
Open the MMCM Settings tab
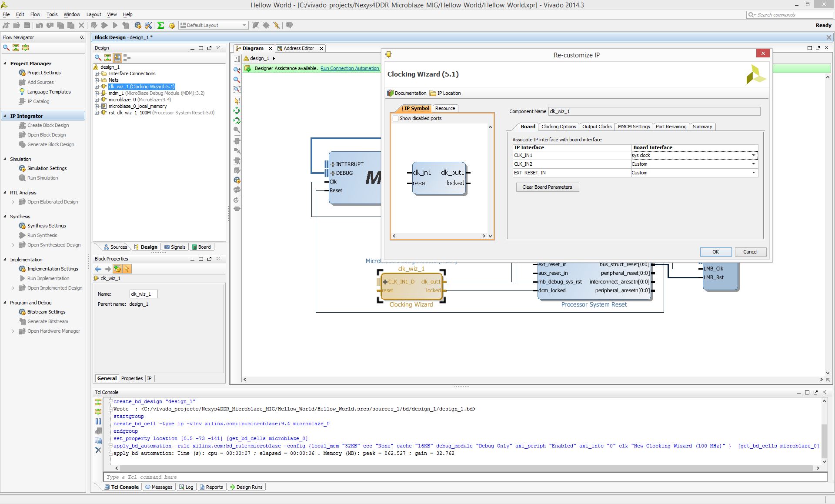coord(634,127)
